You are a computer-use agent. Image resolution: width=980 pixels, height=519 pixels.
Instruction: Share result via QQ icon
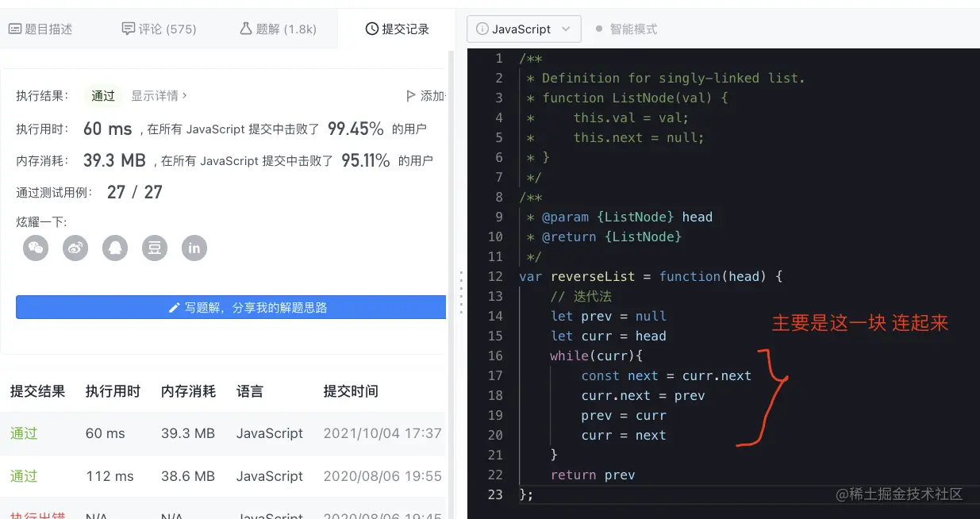tap(115, 248)
